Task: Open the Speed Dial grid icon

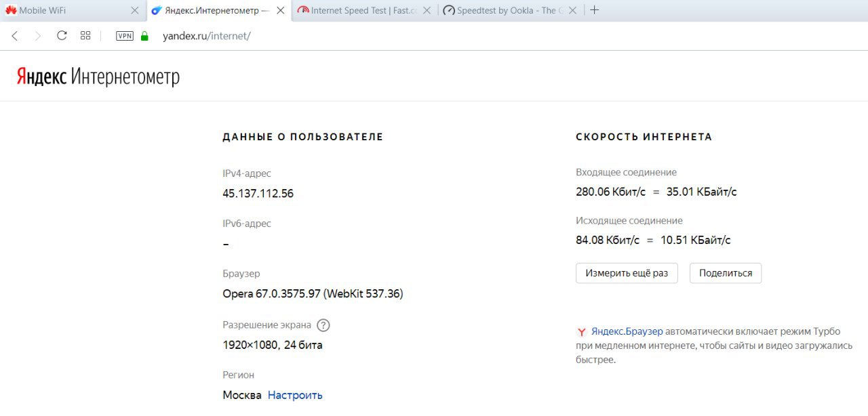Action: point(85,36)
